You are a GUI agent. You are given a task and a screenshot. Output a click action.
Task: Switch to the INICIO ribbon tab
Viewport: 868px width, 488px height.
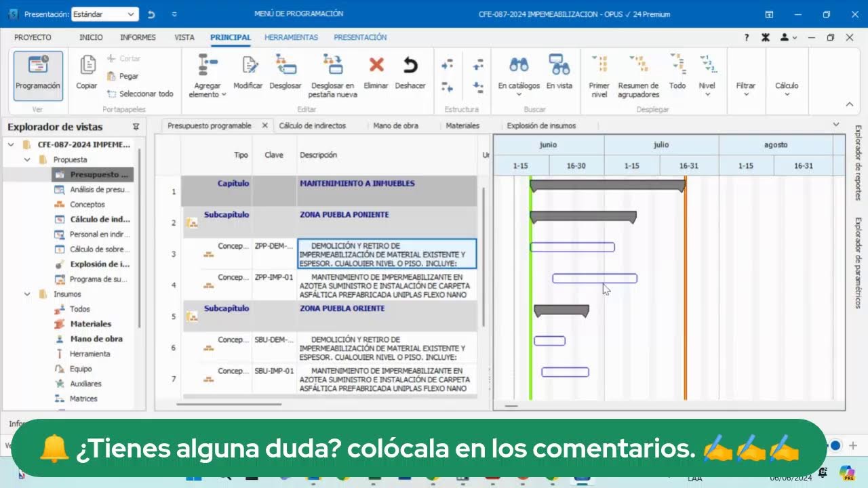(x=91, y=37)
